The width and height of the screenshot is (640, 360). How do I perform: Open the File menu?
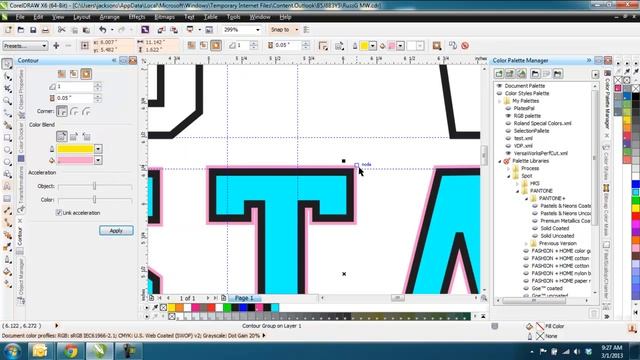(20, 17)
